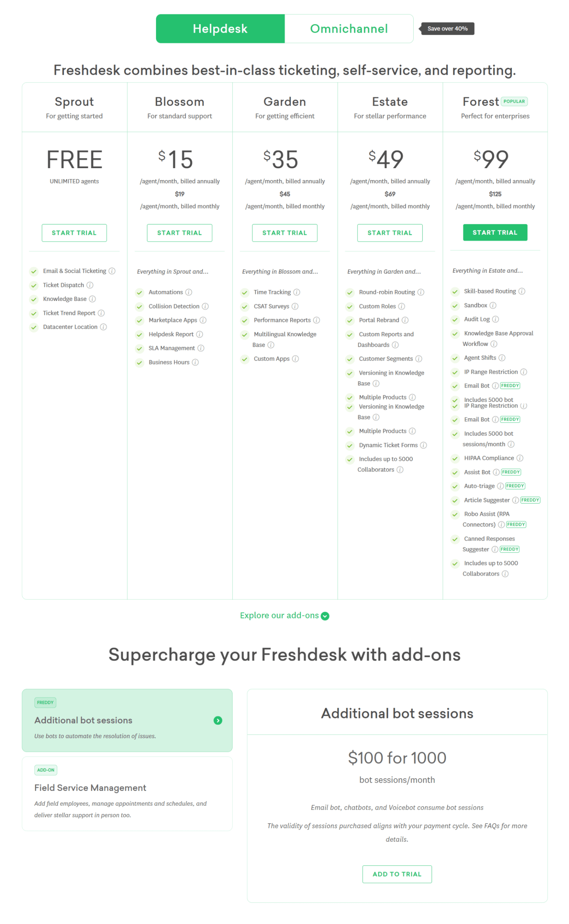Click Freddy badge next to Auto-triage
The height and width of the screenshot is (924, 569).
point(515,486)
